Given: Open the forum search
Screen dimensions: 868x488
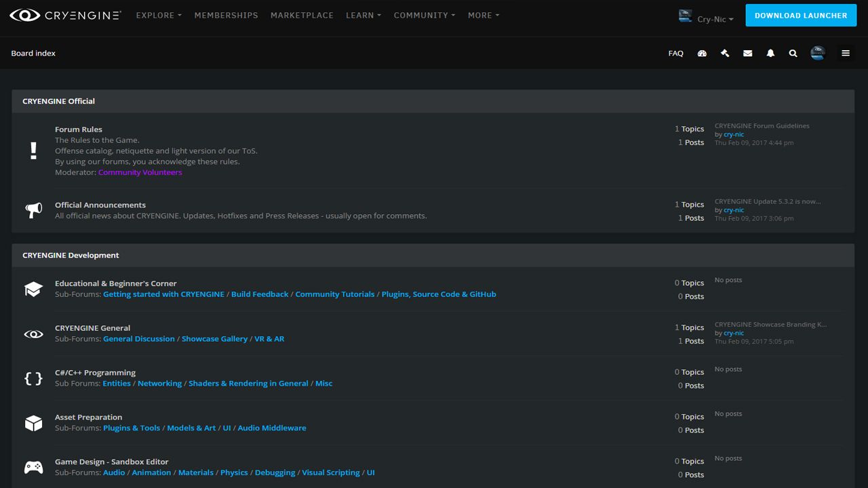Looking at the screenshot, I should (793, 53).
